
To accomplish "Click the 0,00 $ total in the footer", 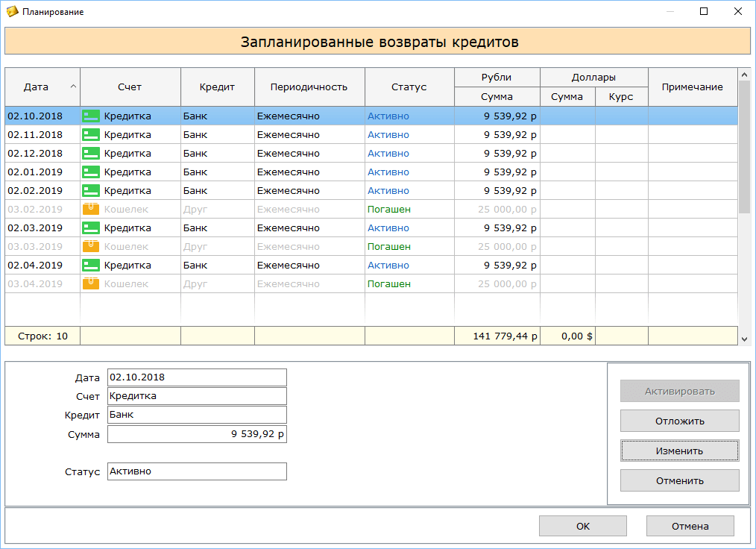I will point(577,336).
